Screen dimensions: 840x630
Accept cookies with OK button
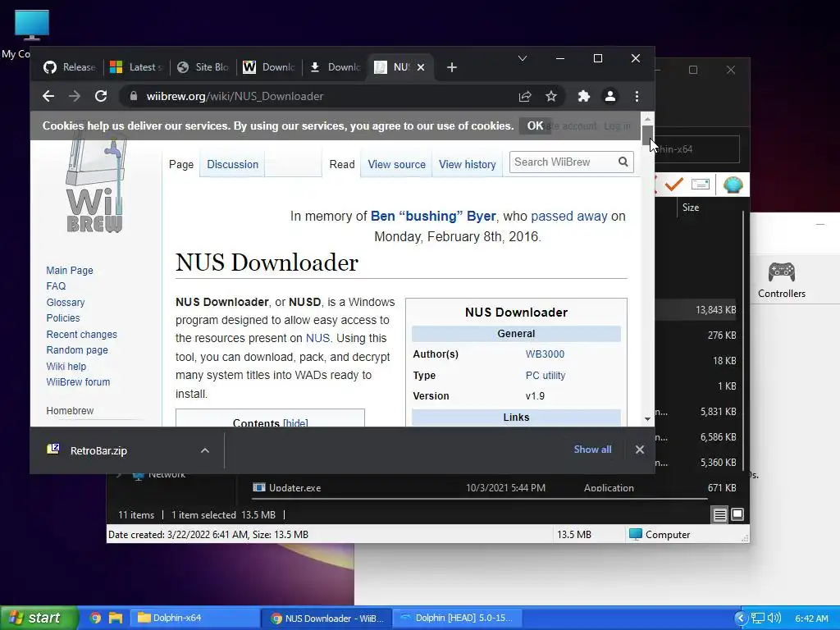535,126
